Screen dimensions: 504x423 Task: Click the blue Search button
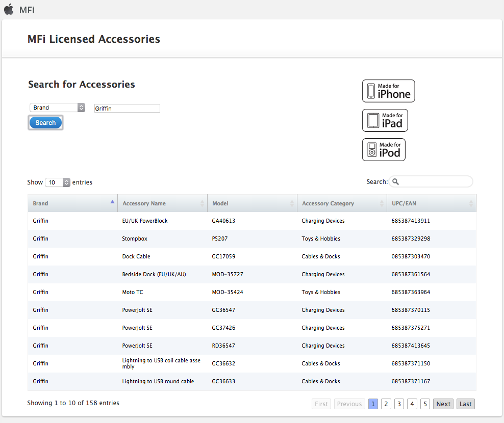[x=45, y=123]
